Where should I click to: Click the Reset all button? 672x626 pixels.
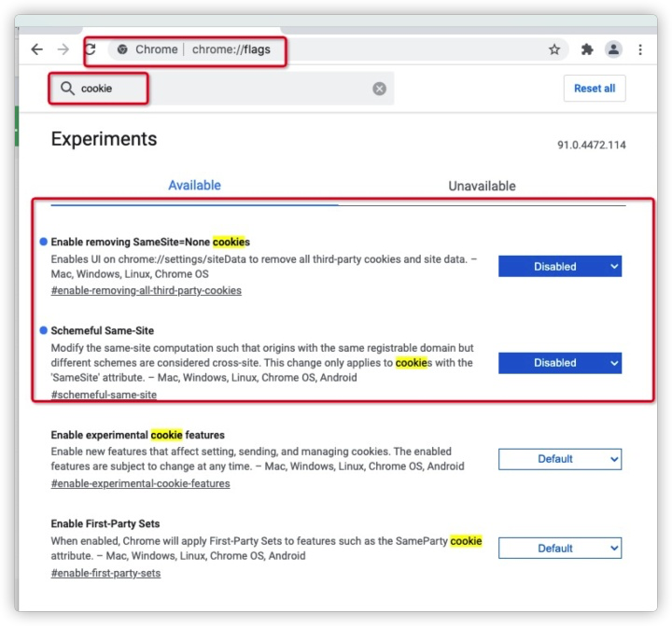595,89
